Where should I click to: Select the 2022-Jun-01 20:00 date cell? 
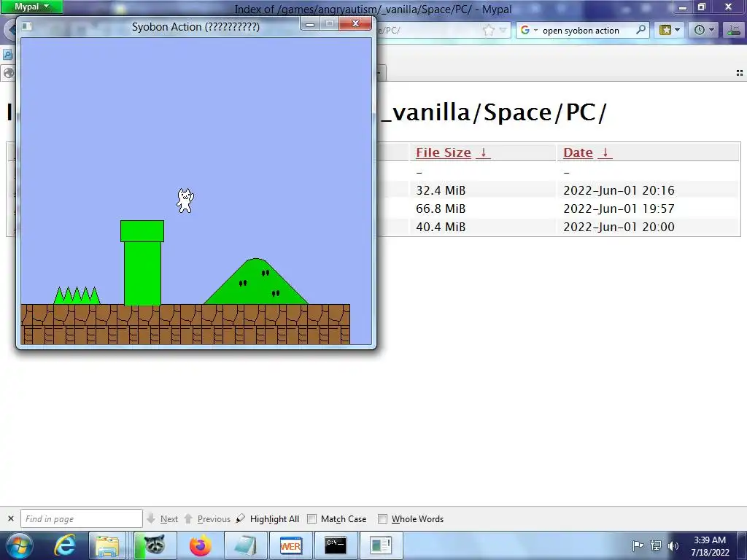(x=619, y=227)
